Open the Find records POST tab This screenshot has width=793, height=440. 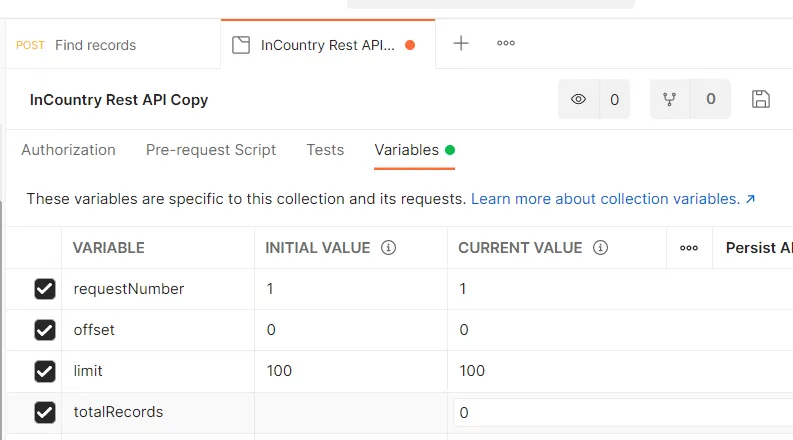113,45
